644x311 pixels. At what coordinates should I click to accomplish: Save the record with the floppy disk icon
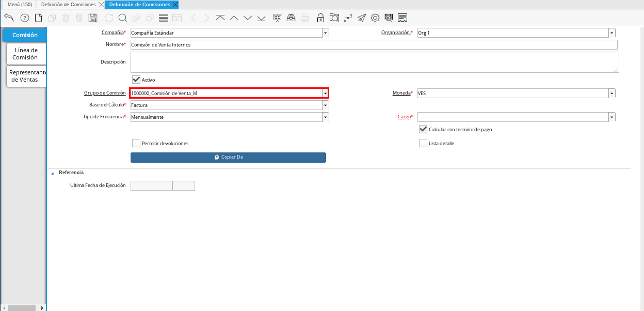[x=93, y=18]
